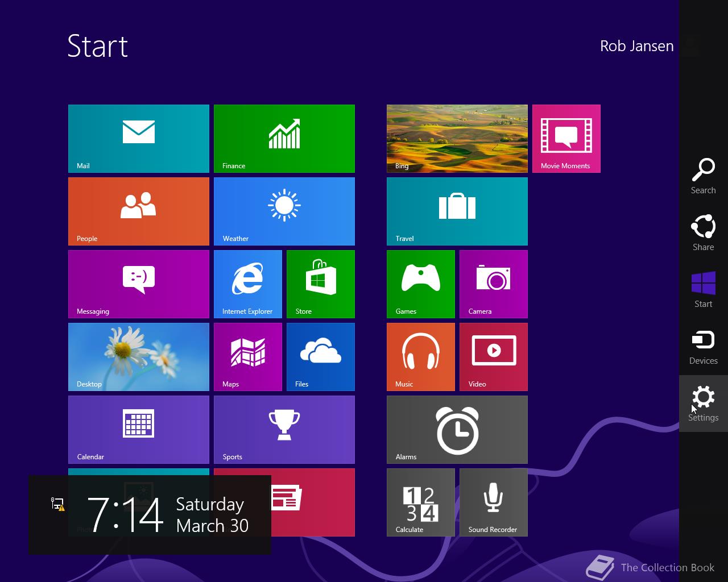This screenshot has width=728, height=582.
Task: Open the Travel suitcase tile
Action: (x=457, y=211)
